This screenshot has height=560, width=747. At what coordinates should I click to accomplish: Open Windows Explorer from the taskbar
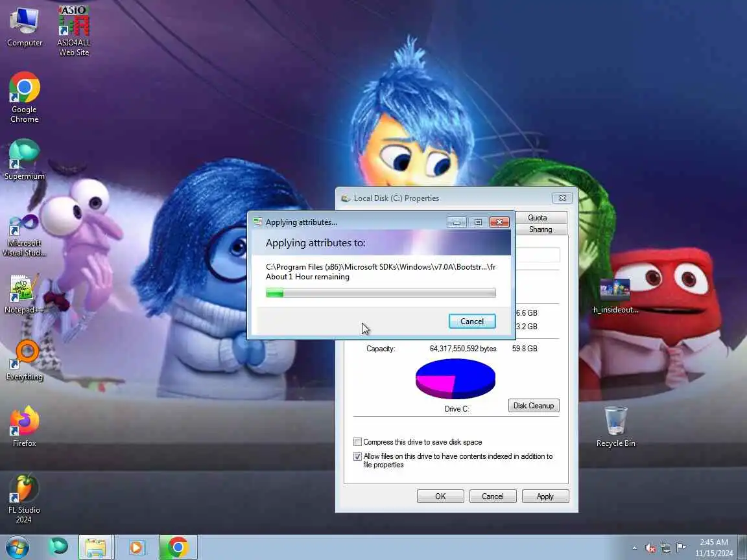(95, 547)
